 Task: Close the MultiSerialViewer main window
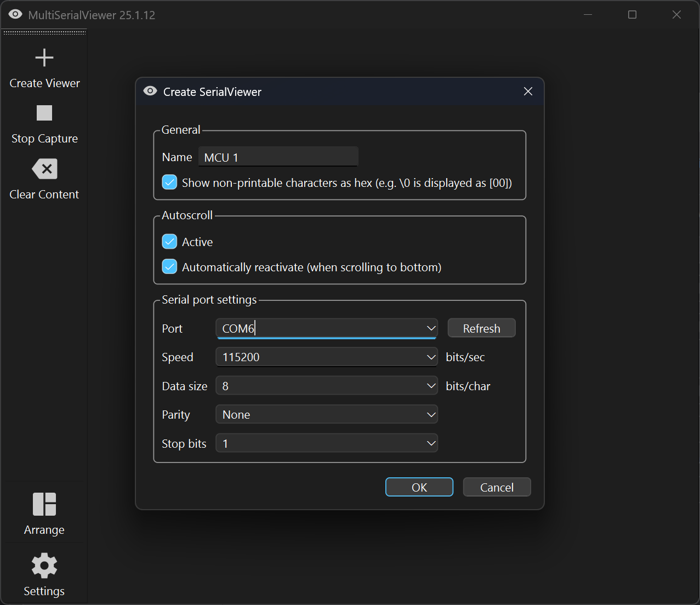(676, 14)
